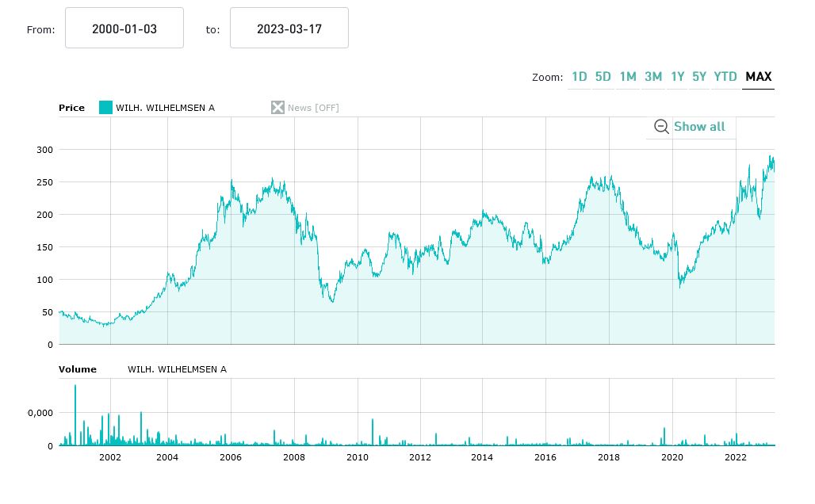The width and height of the screenshot is (815, 504).
Task: Click the teal WILH. WILHELMSEN A swatch
Action: pos(105,108)
